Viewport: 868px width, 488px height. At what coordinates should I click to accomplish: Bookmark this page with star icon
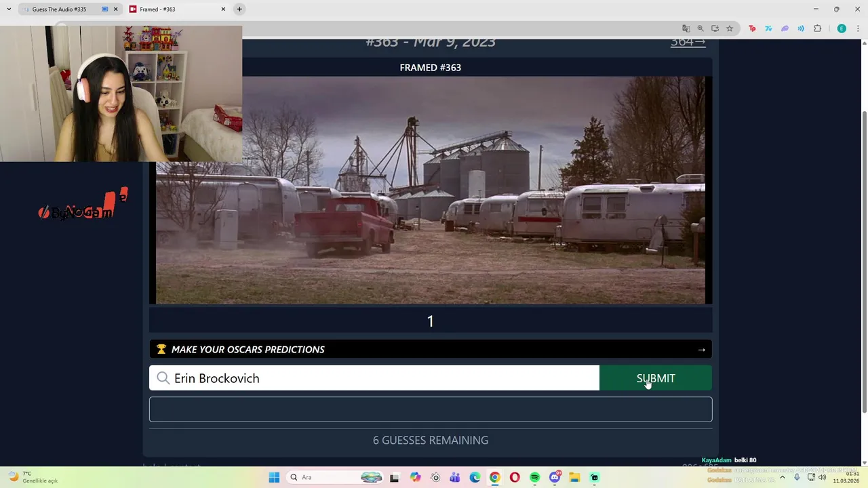pyautogui.click(x=730, y=28)
